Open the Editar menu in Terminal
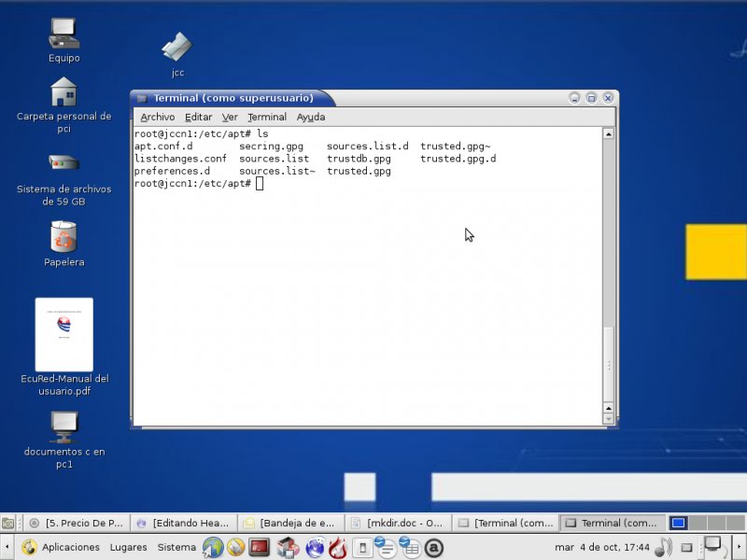The image size is (747, 560). click(198, 117)
